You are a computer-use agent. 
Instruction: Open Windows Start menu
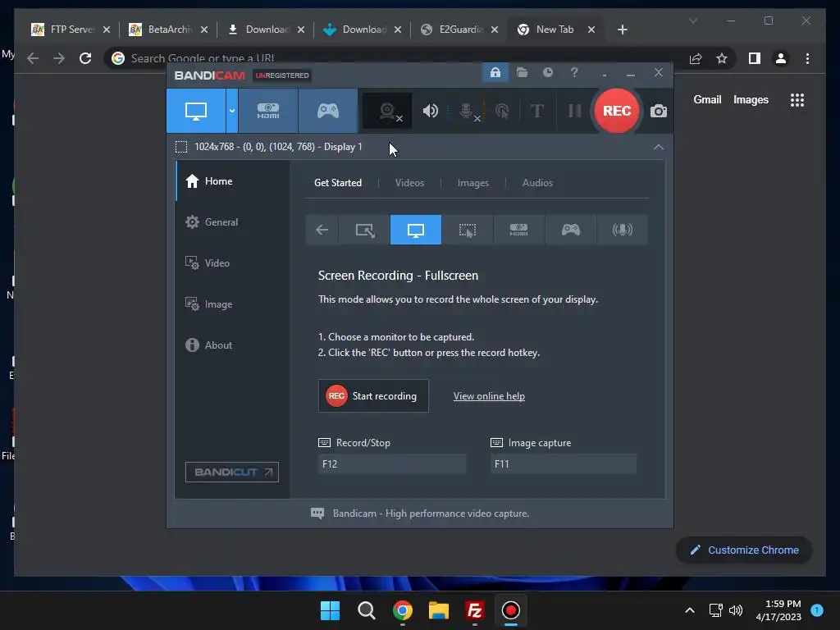pos(330,610)
